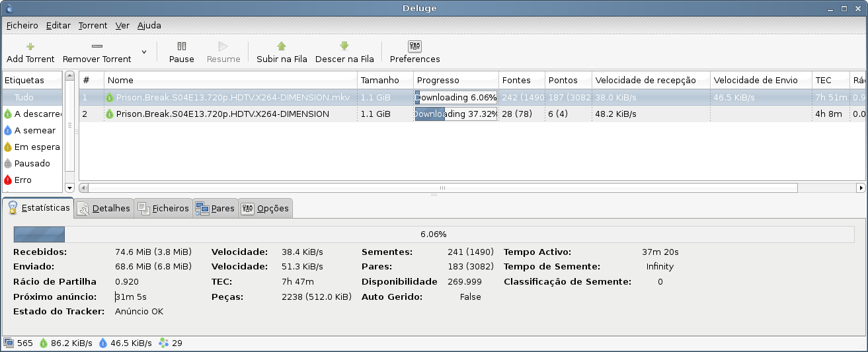The image size is (868, 352).
Task: Click the Downloading 6.06% progress bar
Action: click(456, 97)
